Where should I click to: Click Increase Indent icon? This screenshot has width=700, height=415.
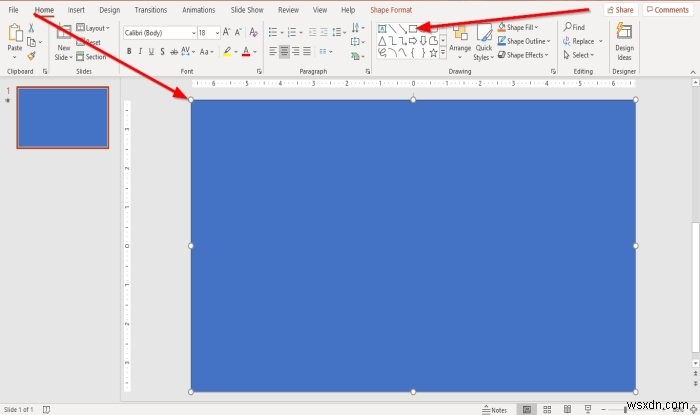324,32
